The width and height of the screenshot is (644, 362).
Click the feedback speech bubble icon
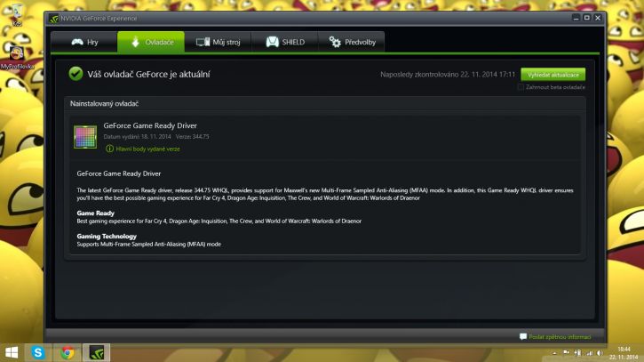[523, 336]
